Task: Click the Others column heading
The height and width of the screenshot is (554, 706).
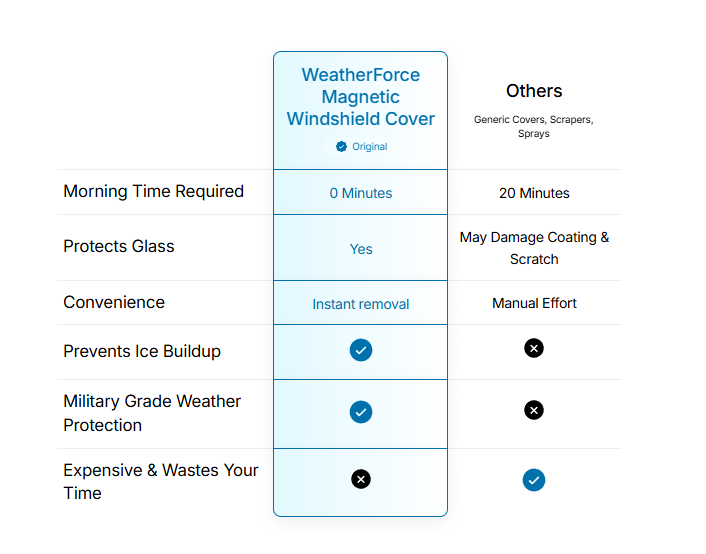Action: coord(534,91)
